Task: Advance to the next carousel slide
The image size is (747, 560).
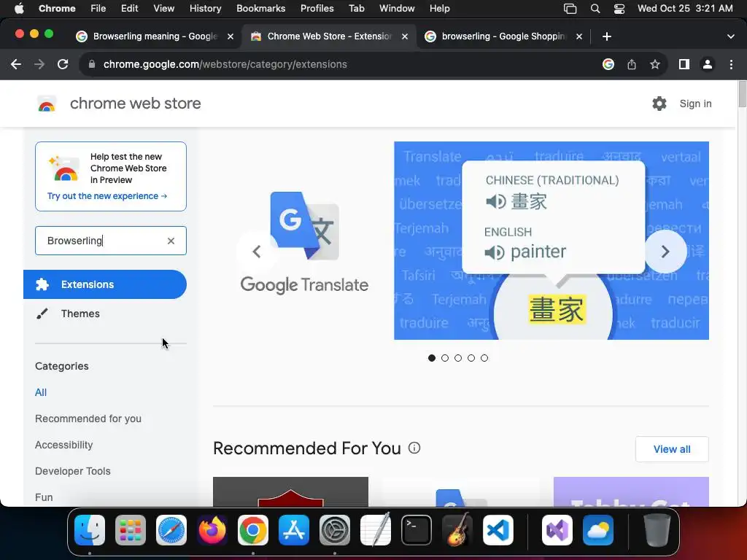Action: pyautogui.click(x=665, y=252)
